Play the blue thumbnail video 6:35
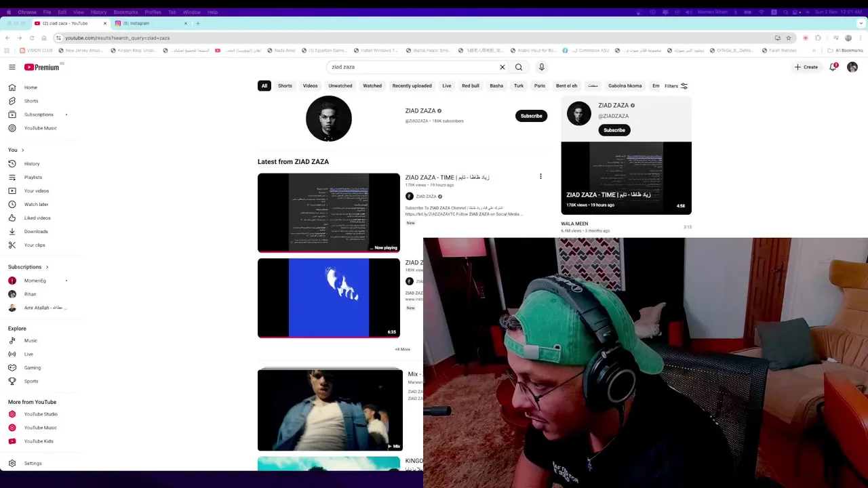Screen dimensions: 868x488 click(x=329, y=298)
